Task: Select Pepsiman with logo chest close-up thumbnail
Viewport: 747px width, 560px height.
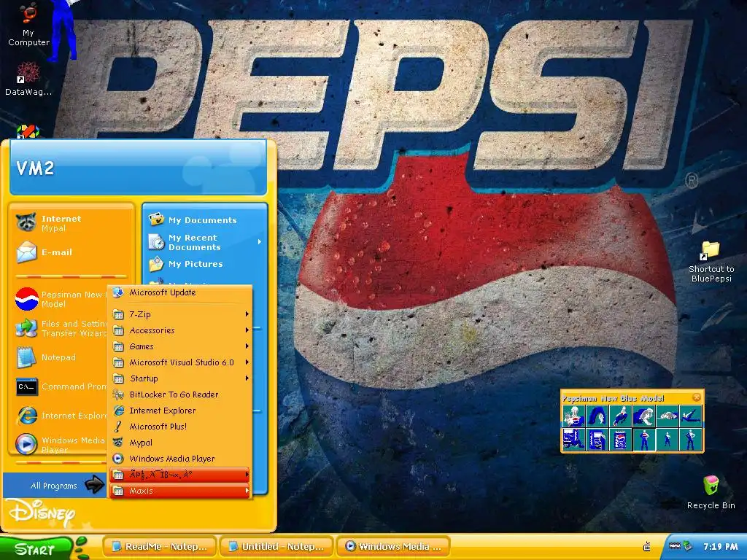Action: point(573,416)
